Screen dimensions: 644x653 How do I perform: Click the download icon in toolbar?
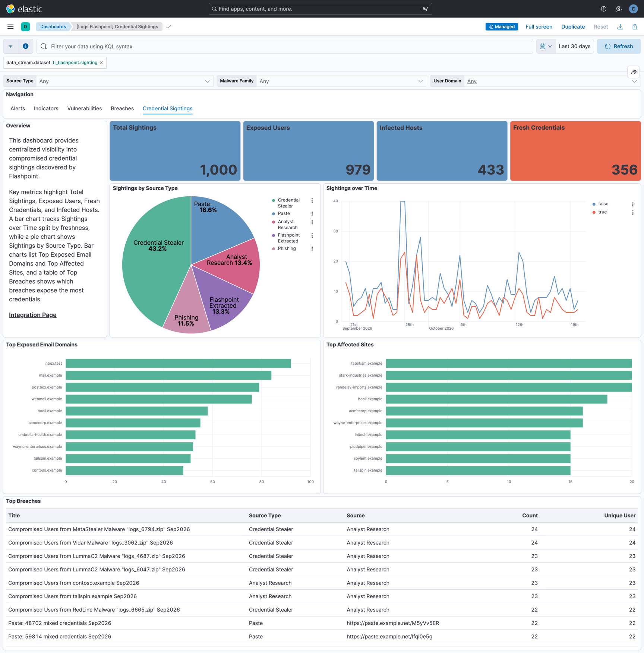(x=620, y=27)
